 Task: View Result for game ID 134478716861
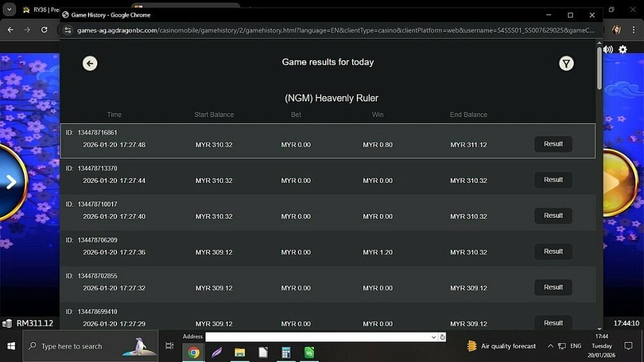[x=553, y=144]
